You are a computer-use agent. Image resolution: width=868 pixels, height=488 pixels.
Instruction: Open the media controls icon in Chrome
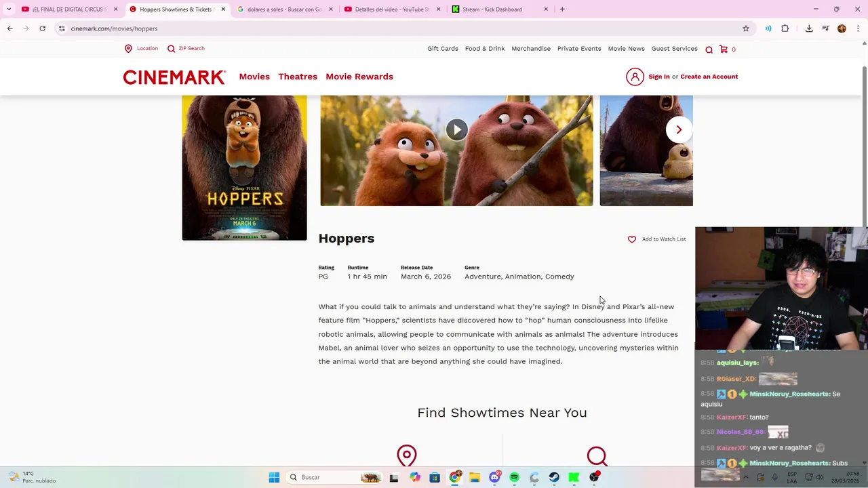click(825, 28)
